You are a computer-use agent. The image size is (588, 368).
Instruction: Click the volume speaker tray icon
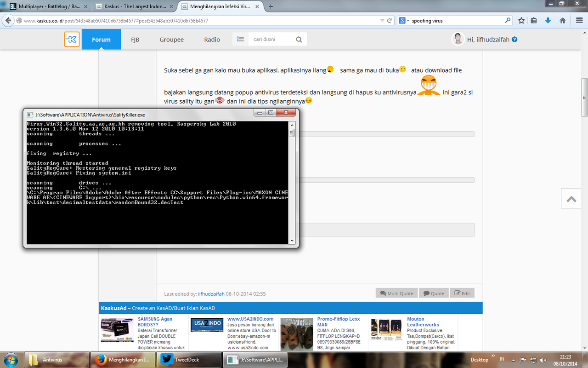(543, 360)
